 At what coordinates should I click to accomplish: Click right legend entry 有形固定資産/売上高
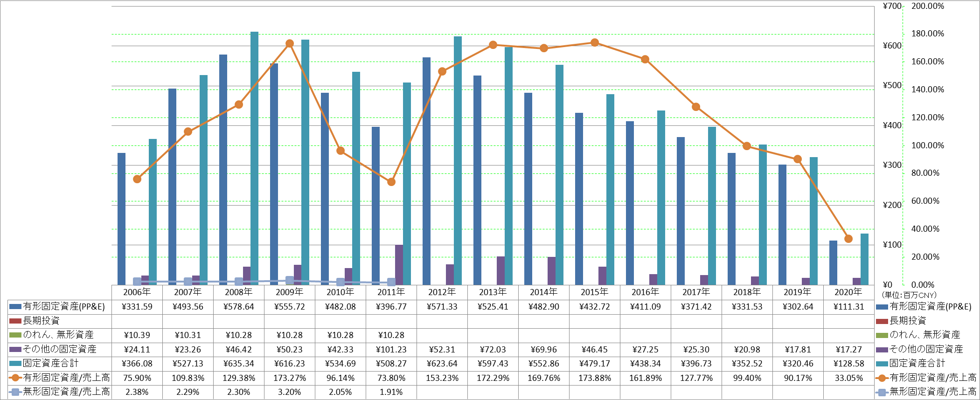933,378
